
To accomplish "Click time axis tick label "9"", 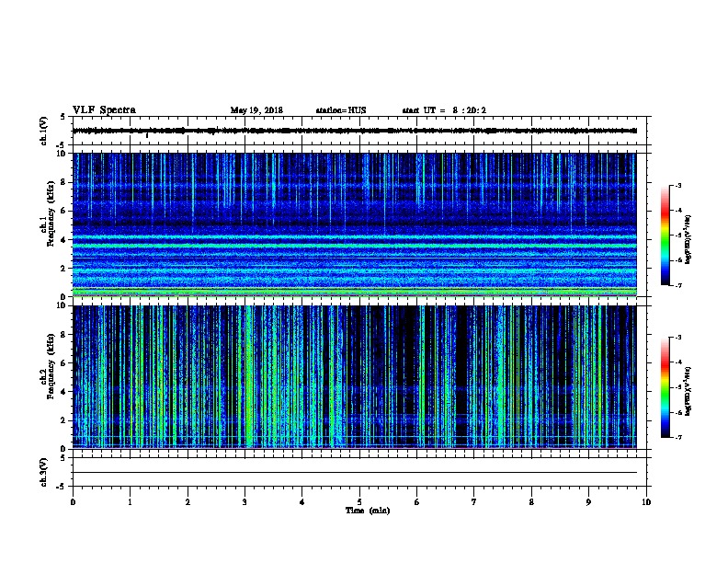I will 588,502.
